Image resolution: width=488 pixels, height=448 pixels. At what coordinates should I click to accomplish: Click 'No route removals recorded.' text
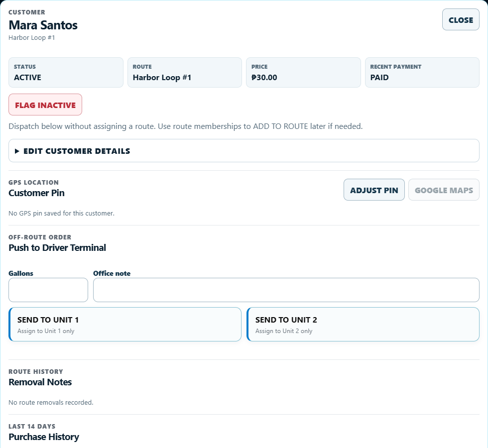(x=51, y=403)
